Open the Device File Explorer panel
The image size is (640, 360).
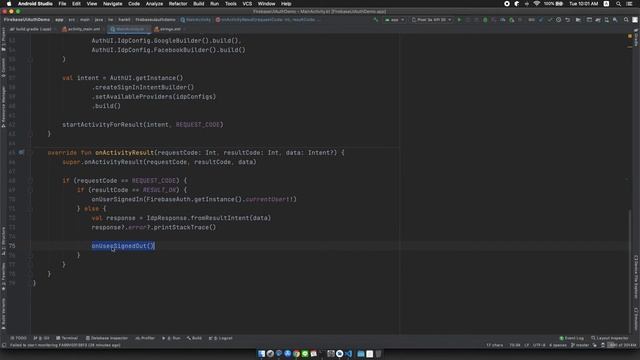coord(636,277)
